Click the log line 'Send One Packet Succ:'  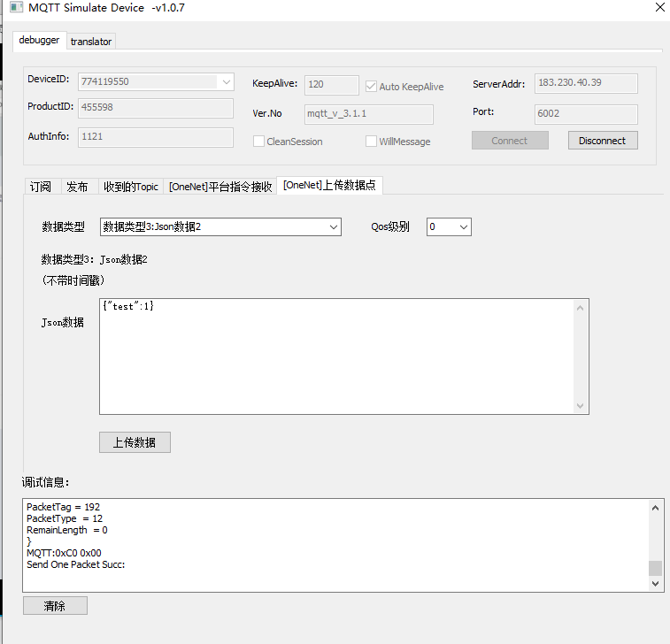click(75, 564)
